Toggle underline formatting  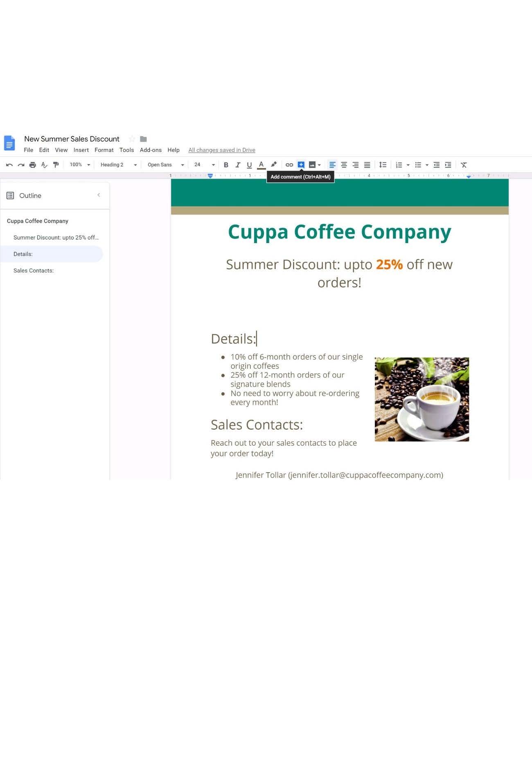(x=249, y=165)
